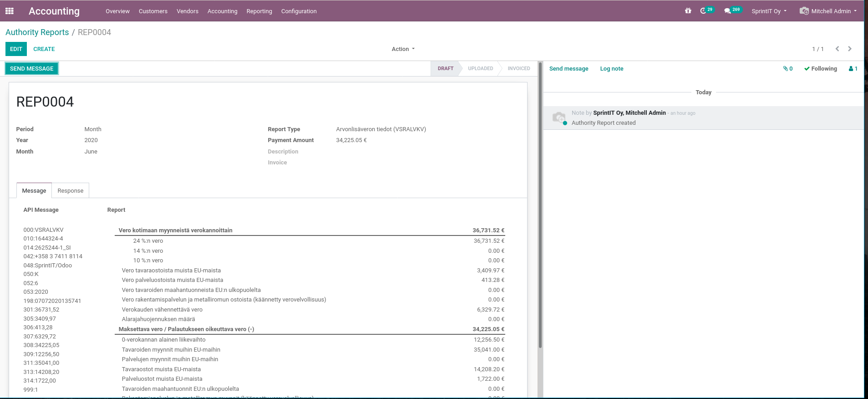This screenshot has height=399, width=868.
Task: Set status to Invoiced stage
Action: click(x=518, y=69)
